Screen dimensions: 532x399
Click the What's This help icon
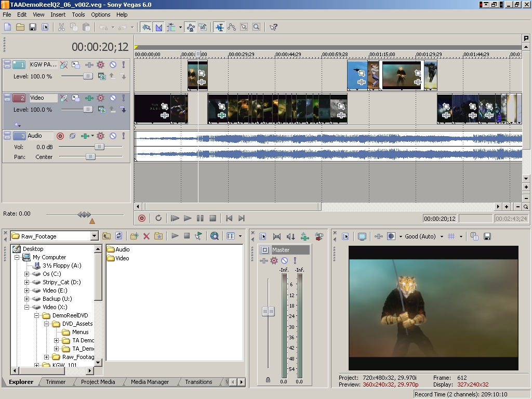(273, 27)
